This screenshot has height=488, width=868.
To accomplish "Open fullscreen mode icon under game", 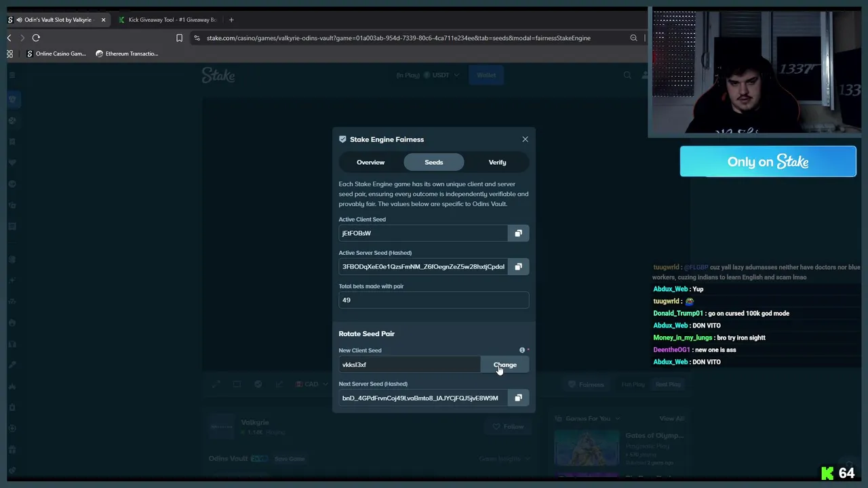I will pos(216,384).
